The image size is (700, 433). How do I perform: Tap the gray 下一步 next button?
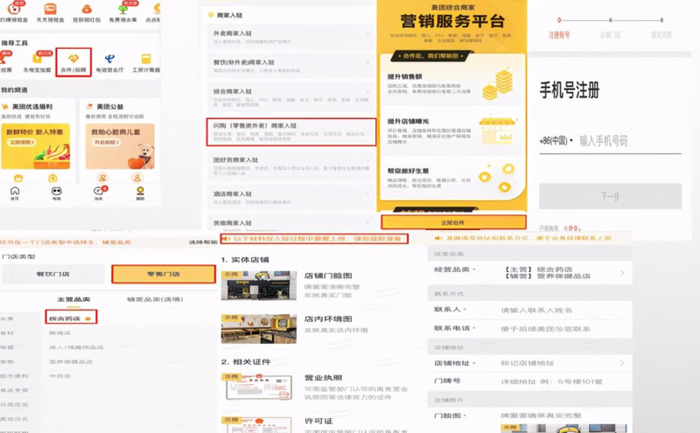(610, 196)
